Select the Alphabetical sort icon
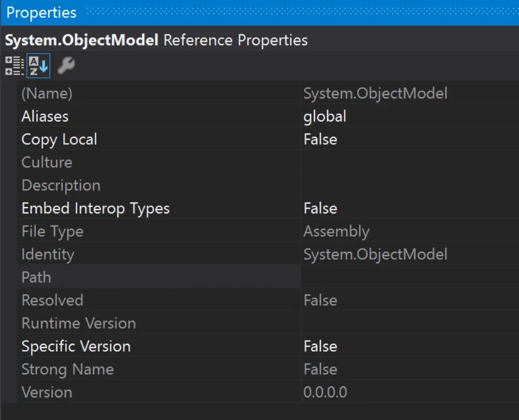This screenshot has height=420, width=519. point(38,66)
